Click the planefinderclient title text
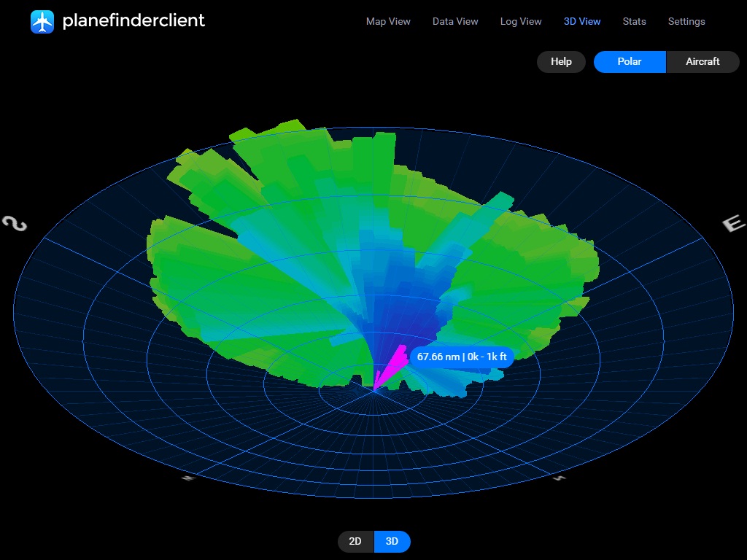The width and height of the screenshot is (747, 560). click(x=133, y=20)
